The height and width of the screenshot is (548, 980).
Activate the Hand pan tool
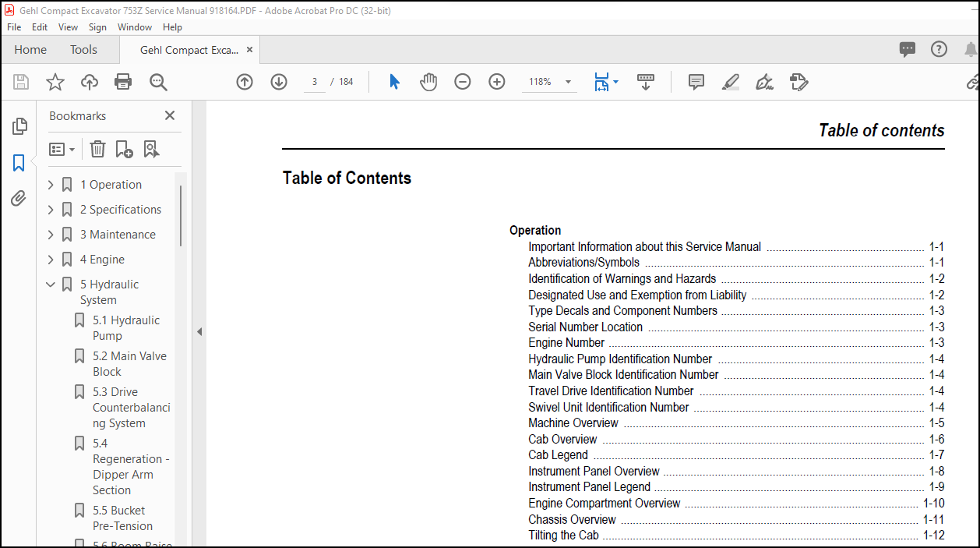(x=428, y=82)
